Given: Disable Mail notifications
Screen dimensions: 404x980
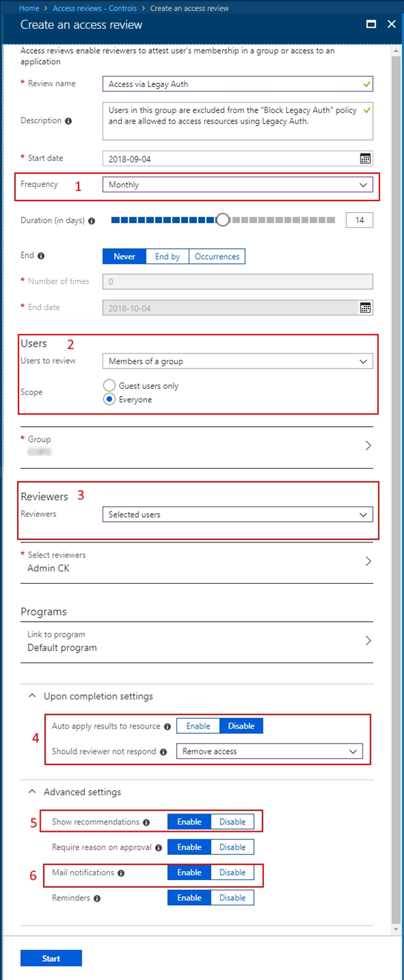Looking at the screenshot, I should point(232,873).
